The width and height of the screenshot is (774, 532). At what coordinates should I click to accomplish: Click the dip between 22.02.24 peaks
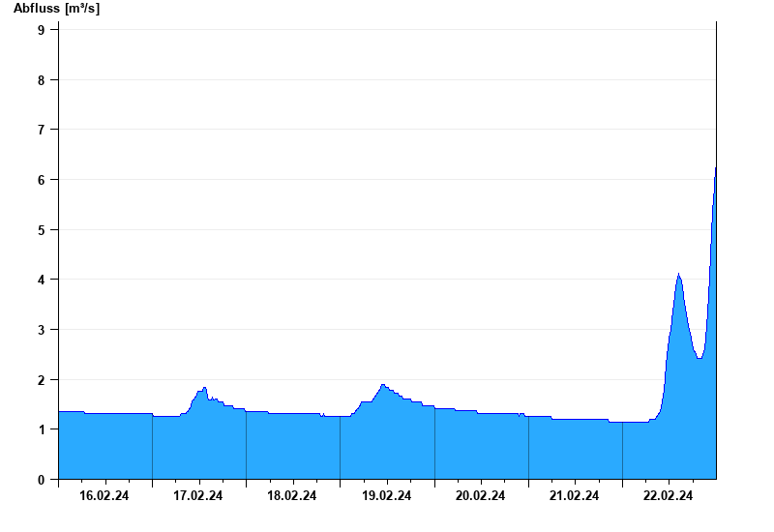click(699, 358)
